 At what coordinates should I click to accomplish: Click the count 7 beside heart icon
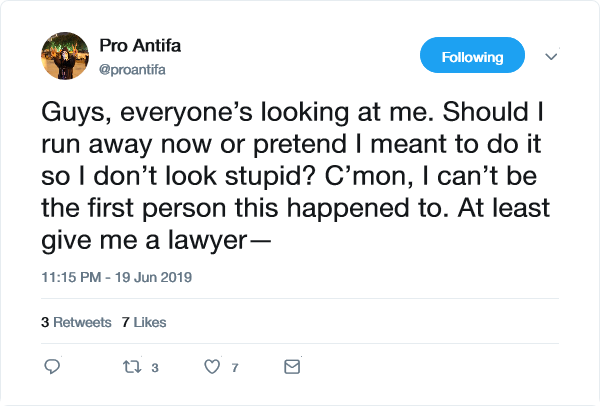pyautogui.click(x=234, y=368)
